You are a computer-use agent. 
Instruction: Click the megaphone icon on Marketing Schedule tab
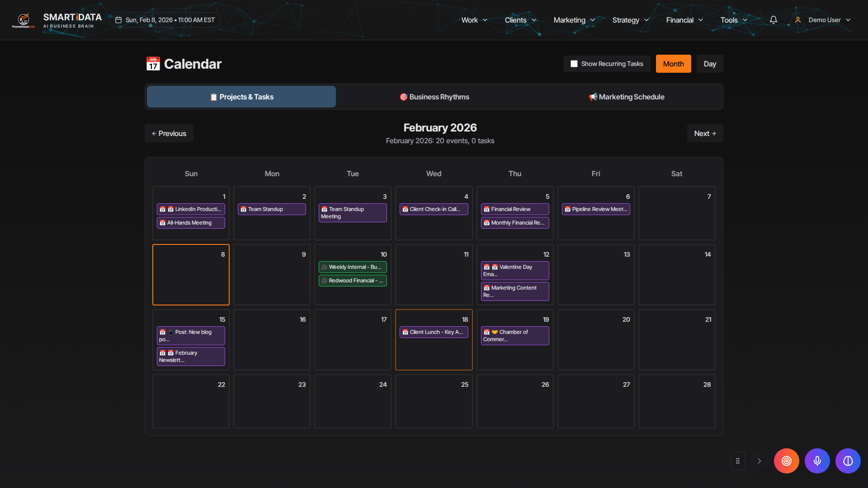(x=593, y=96)
